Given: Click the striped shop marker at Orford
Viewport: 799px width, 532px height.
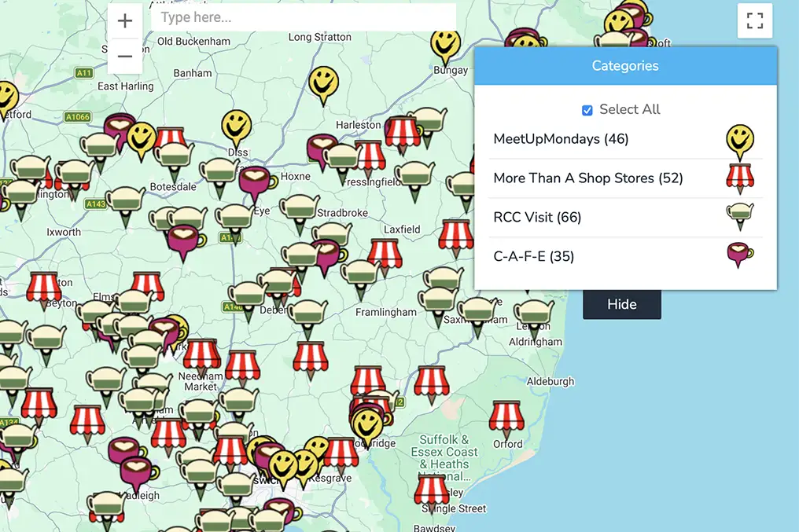Looking at the screenshot, I should [x=506, y=419].
